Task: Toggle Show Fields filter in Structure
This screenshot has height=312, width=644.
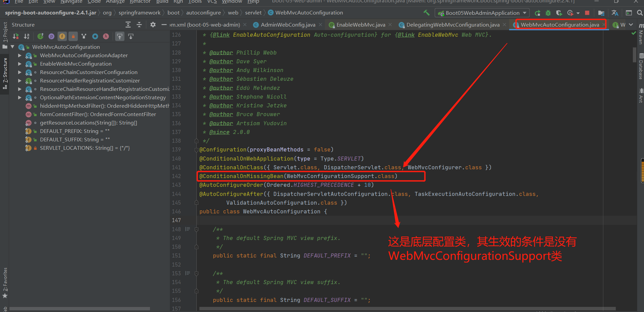Action: tap(62, 36)
